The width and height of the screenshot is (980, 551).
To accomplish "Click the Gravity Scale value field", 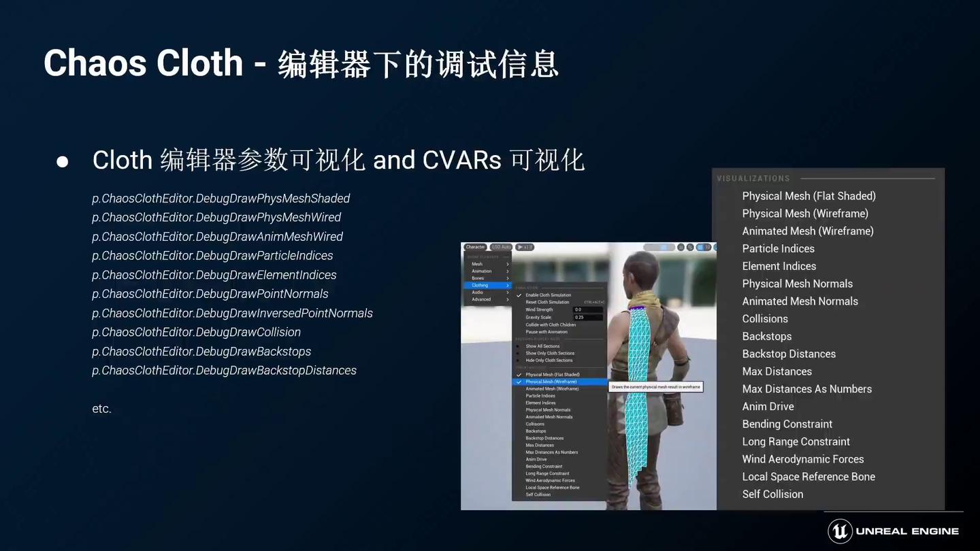I will 588,317.
